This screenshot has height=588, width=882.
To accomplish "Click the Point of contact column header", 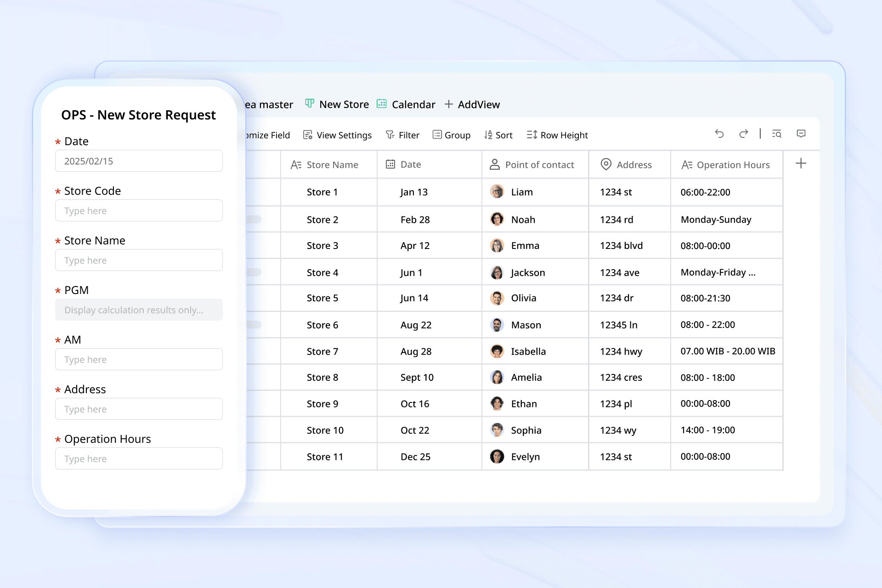I will 533,164.
